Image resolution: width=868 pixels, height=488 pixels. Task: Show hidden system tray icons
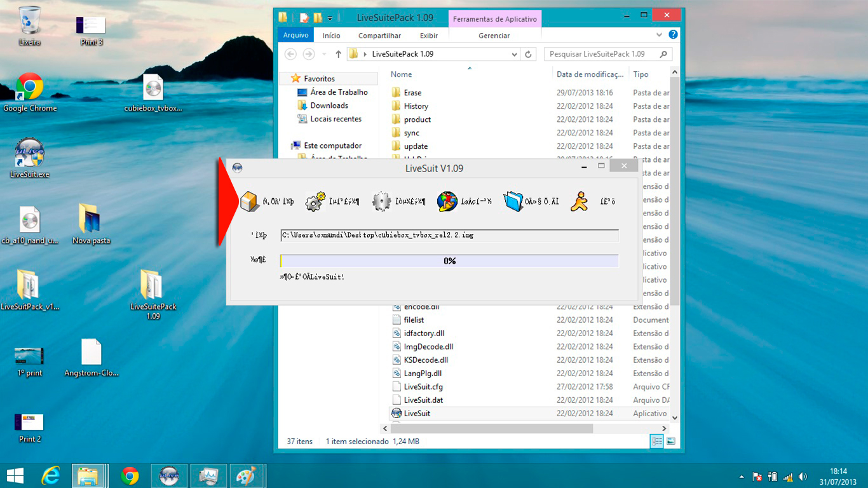click(x=742, y=477)
